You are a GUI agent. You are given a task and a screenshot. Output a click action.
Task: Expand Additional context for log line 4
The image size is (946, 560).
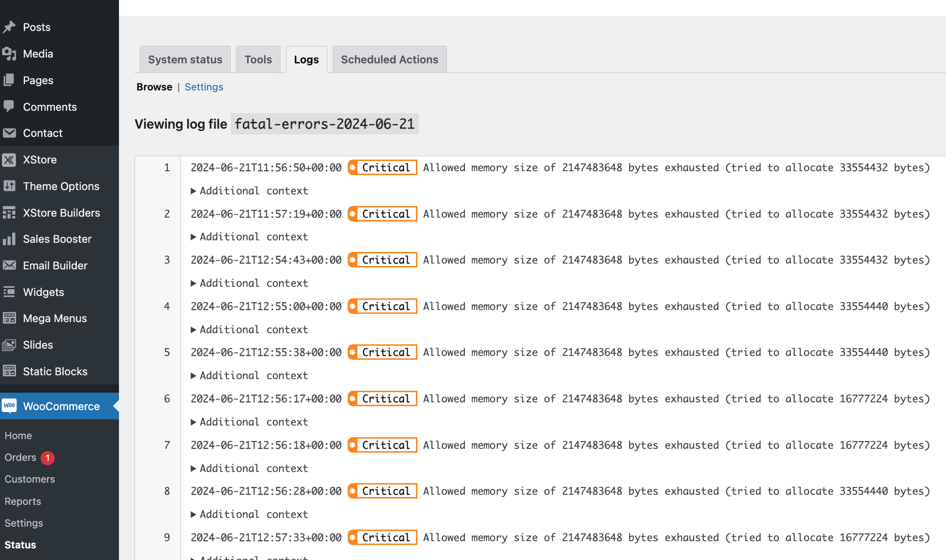249,329
